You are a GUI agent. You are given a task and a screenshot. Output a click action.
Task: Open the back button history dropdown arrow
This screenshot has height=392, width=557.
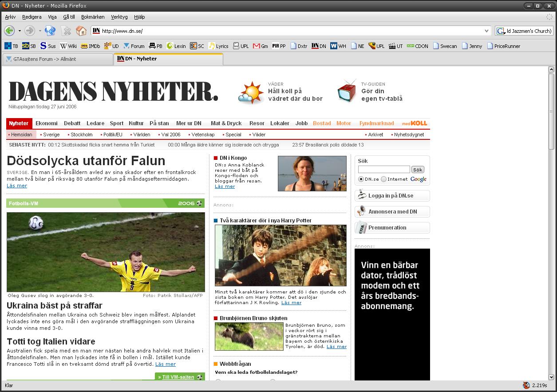click(x=20, y=31)
